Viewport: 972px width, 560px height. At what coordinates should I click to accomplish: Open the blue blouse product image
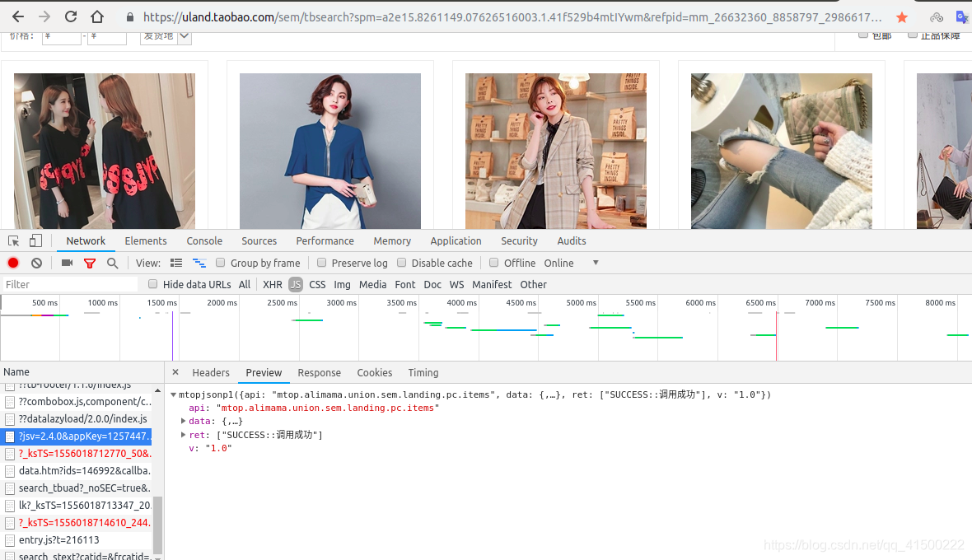coord(329,151)
